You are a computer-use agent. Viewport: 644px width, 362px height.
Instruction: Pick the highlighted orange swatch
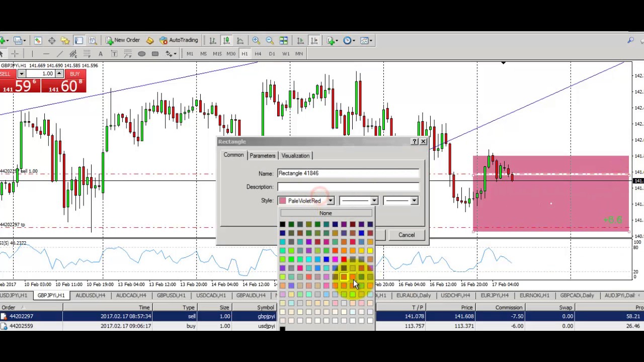tap(344, 277)
